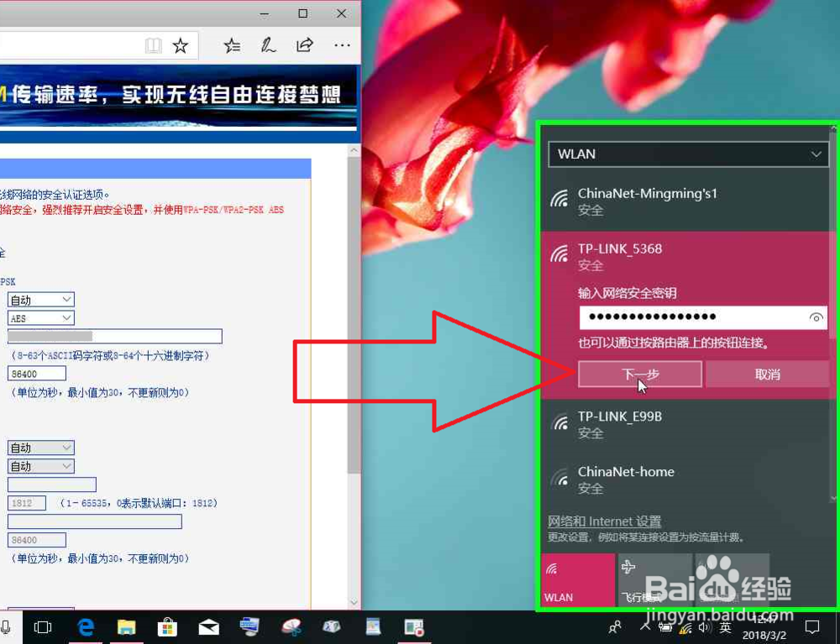Screen dimensions: 840x644
Task: Open Edge's Settings and more menu
Action: click(x=342, y=45)
